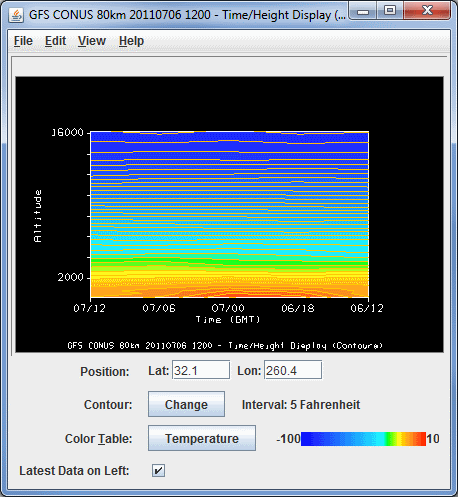Uncheck Latest Data on Left checkbox
Screen dimensions: 458x497
[158, 470]
